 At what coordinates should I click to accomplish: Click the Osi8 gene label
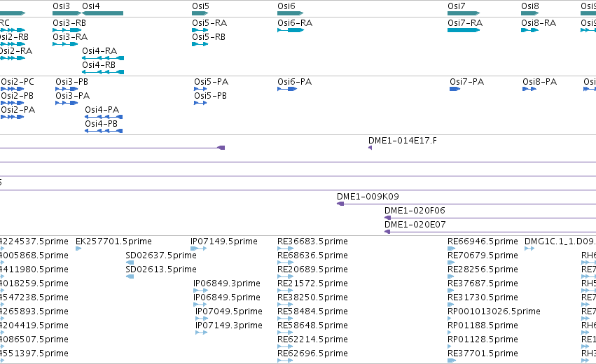coord(530,6)
